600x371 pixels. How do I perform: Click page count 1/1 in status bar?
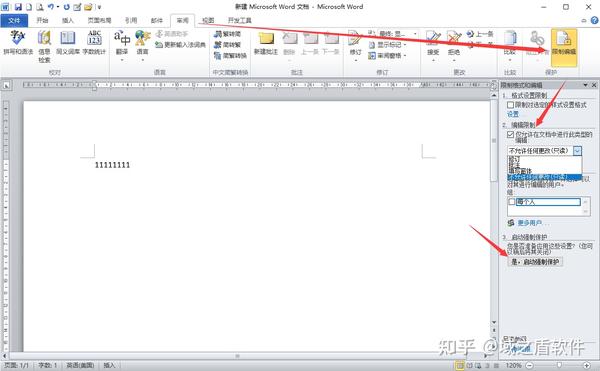pyautogui.click(x=16, y=366)
